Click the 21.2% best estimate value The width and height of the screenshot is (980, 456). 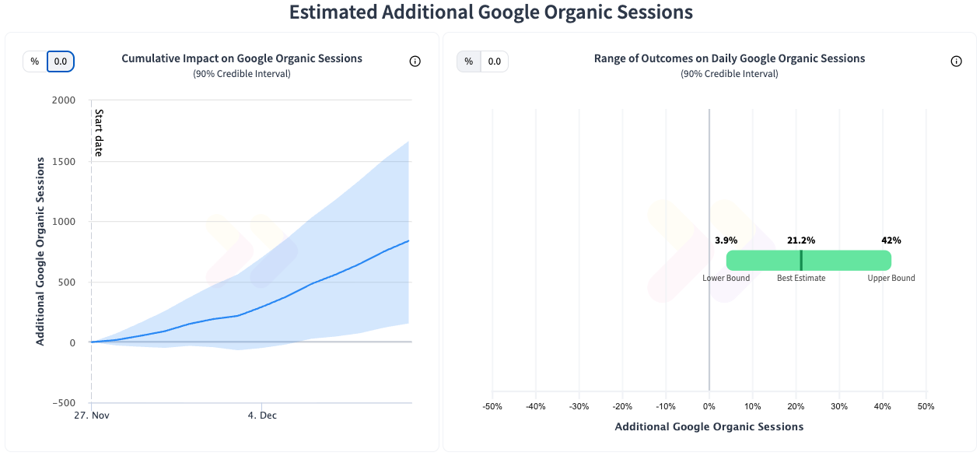point(801,240)
